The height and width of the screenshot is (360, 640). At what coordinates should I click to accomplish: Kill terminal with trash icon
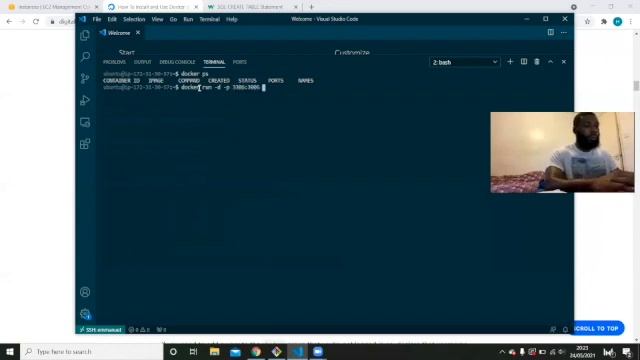click(537, 62)
